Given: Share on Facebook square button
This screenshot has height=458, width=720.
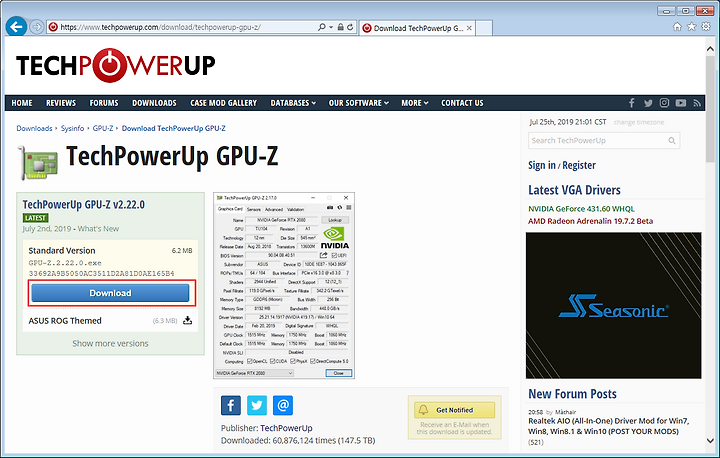Looking at the screenshot, I should point(231,405).
